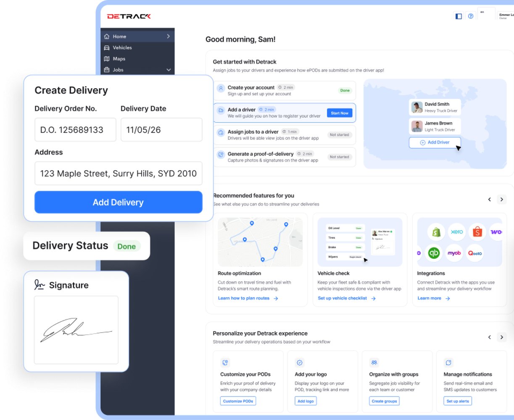Click the Assign jobs to a driver icon
The image size is (514, 420).
coord(221,133)
